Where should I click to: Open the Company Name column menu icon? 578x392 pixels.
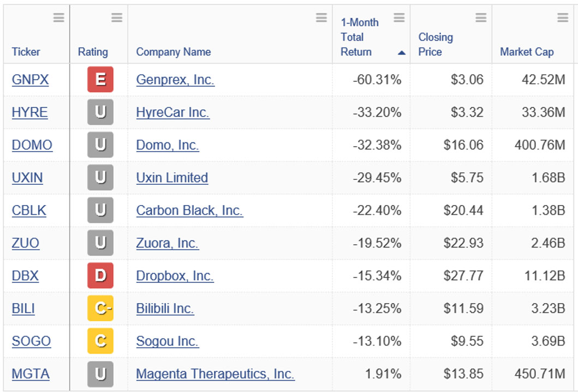coord(321,17)
